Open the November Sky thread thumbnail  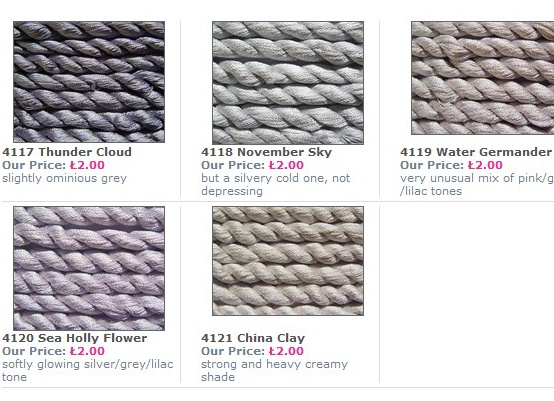(x=288, y=83)
